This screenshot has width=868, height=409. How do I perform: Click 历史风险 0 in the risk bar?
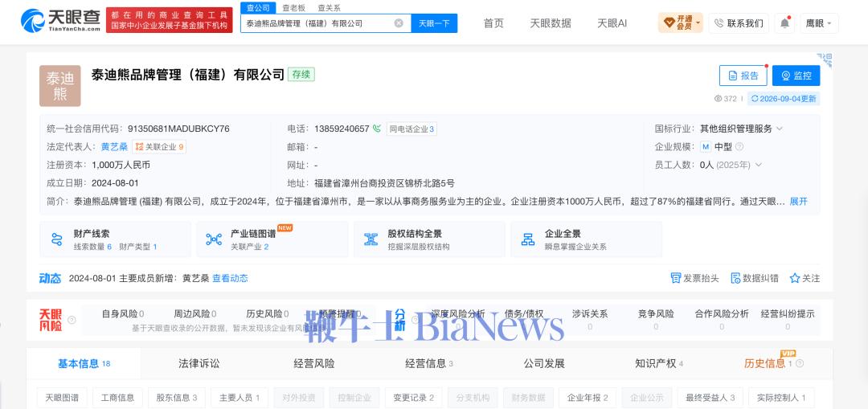tap(268, 314)
